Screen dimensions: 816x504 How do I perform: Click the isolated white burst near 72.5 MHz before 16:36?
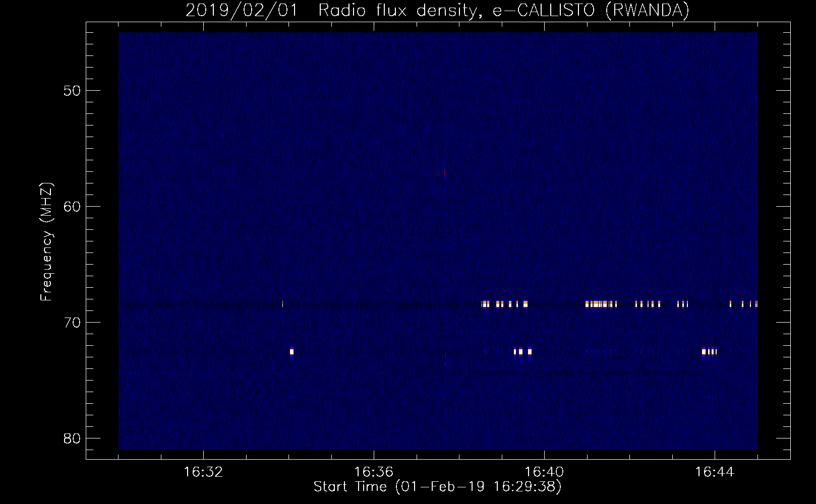(292, 351)
